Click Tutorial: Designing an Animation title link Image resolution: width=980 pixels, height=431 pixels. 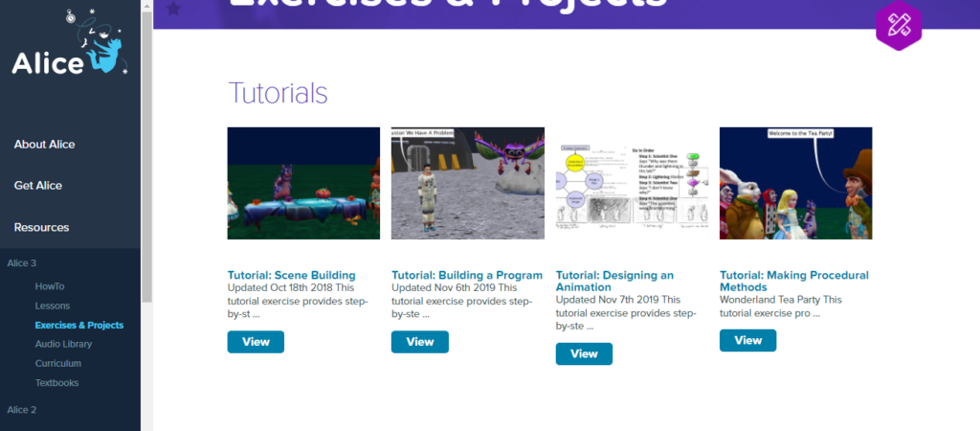(x=614, y=282)
